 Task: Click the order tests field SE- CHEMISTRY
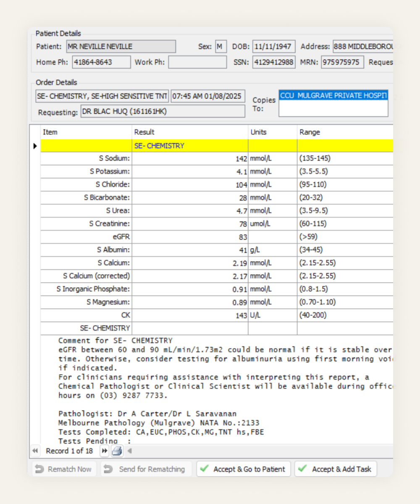(102, 96)
